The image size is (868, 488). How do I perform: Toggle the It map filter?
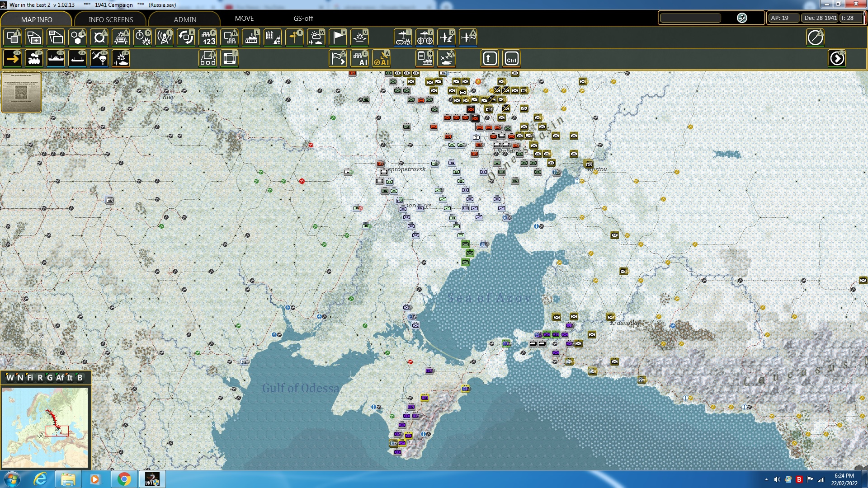pyautogui.click(x=70, y=378)
